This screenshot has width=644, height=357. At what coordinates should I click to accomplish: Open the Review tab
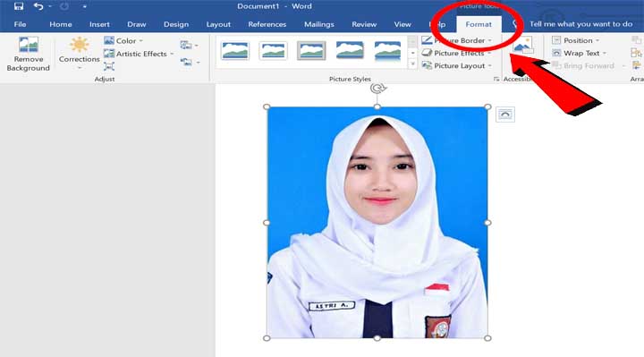(x=364, y=24)
